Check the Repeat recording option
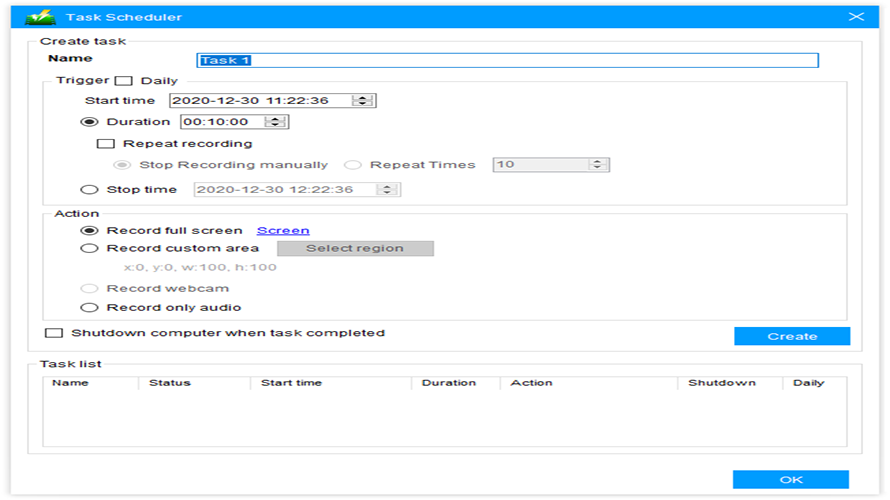The width and height of the screenshot is (890, 500). tap(106, 144)
